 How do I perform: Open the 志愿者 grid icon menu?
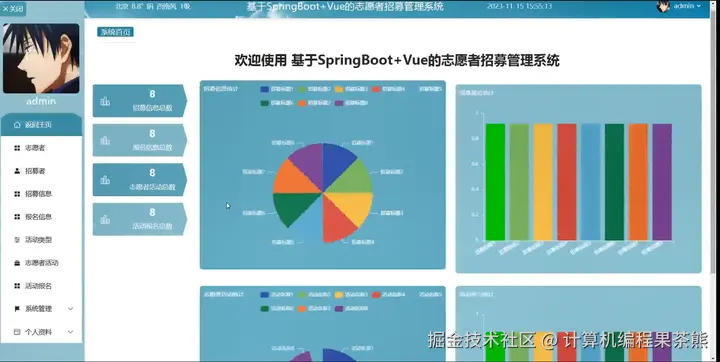[17, 148]
